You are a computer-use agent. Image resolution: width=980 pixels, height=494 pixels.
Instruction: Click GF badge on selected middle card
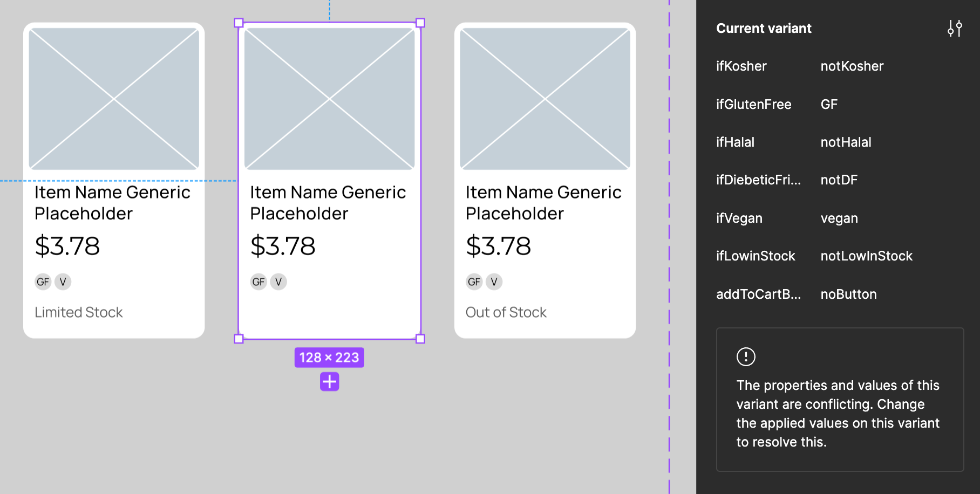[258, 282]
